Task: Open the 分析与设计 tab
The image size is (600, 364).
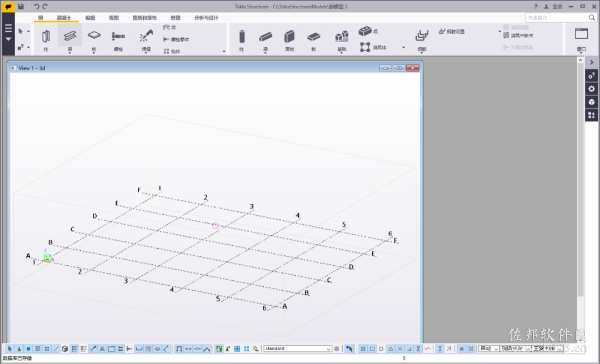Action: (x=206, y=18)
